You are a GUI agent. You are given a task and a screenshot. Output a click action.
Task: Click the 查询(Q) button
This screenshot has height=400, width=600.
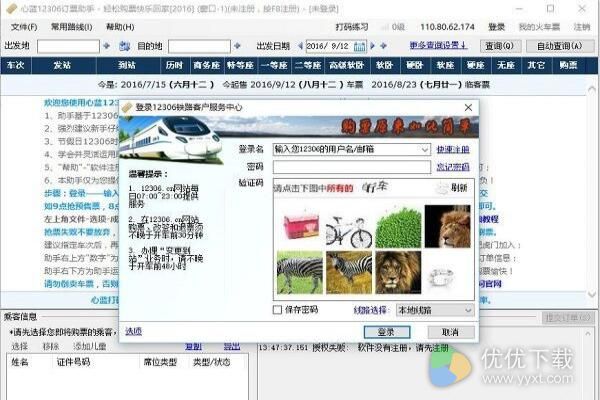pos(499,46)
